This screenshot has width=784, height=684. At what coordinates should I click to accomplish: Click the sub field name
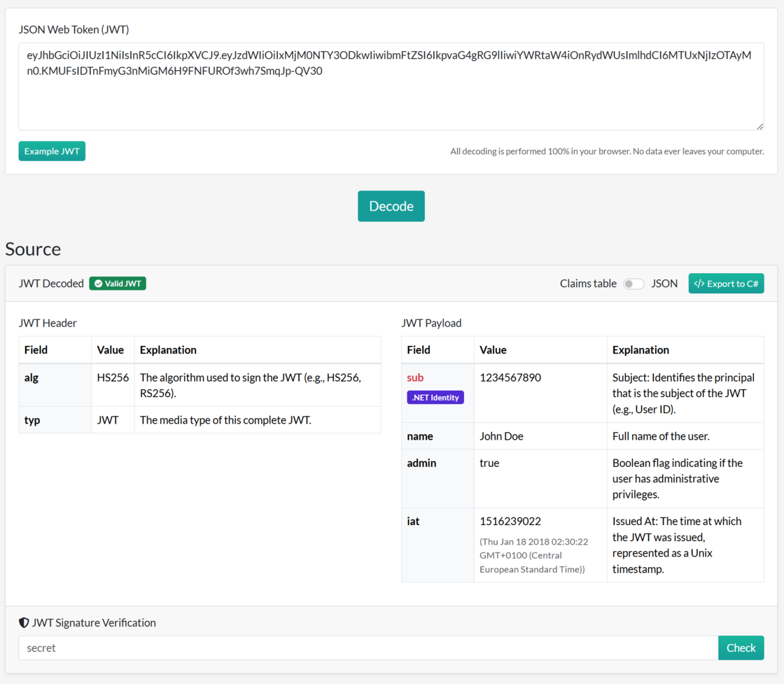(415, 377)
